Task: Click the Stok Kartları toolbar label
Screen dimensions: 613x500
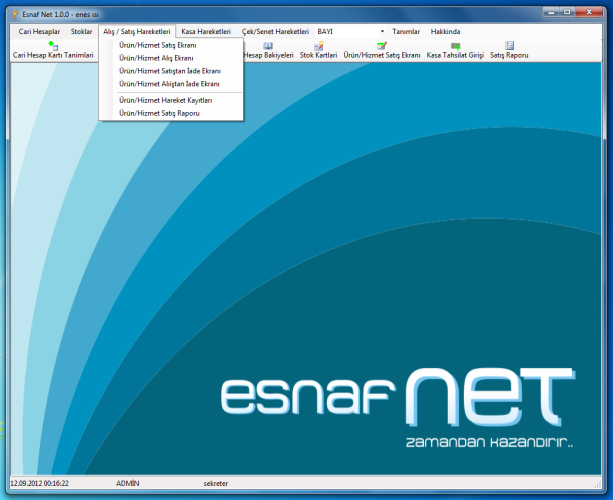Action: [x=319, y=56]
